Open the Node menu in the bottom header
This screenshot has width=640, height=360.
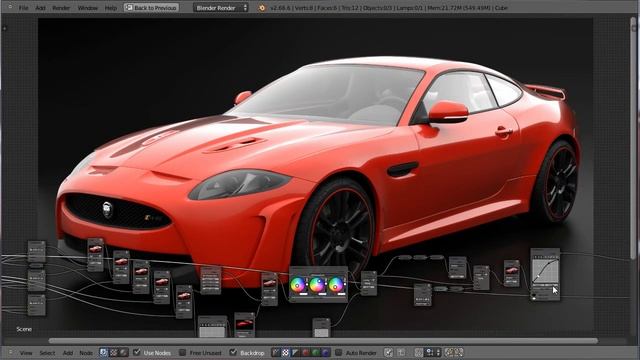pos(86,353)
